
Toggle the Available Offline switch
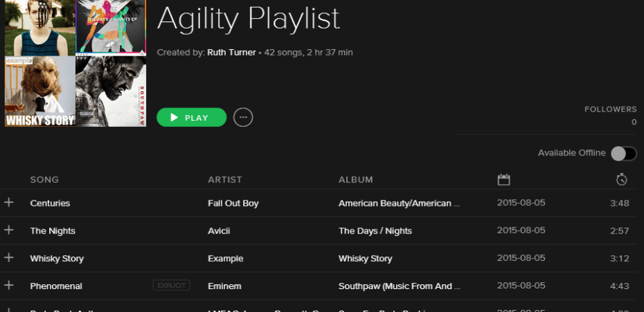click(623, 153)
